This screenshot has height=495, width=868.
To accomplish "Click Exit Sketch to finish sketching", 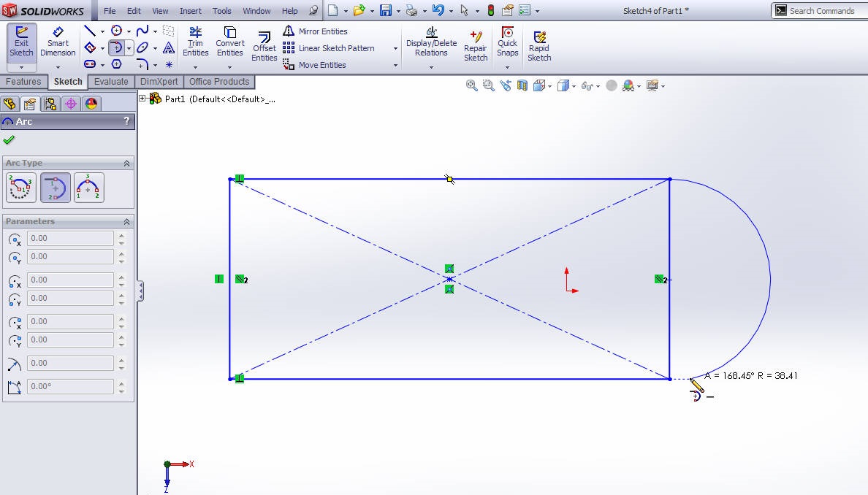I will pos(21,40).
